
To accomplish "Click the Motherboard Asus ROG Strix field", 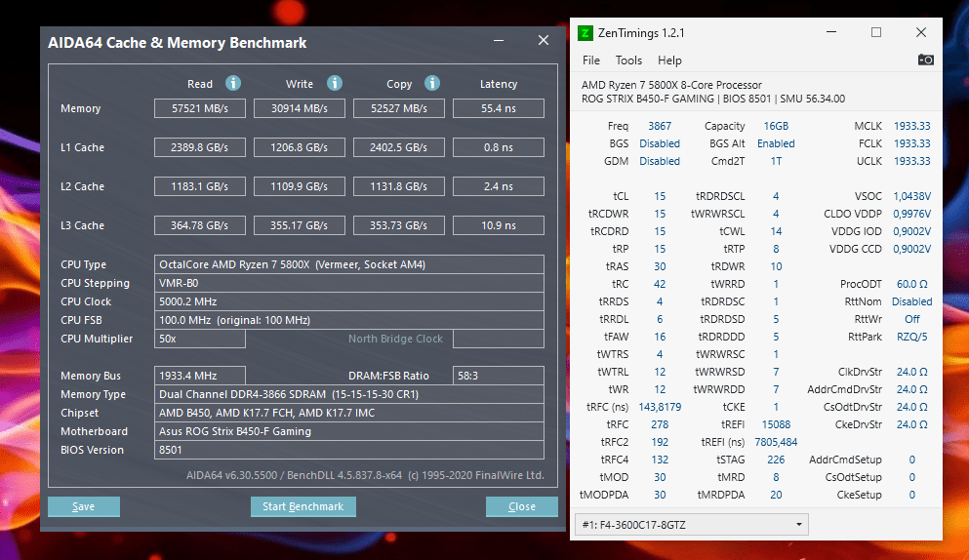I will [349, 431].
